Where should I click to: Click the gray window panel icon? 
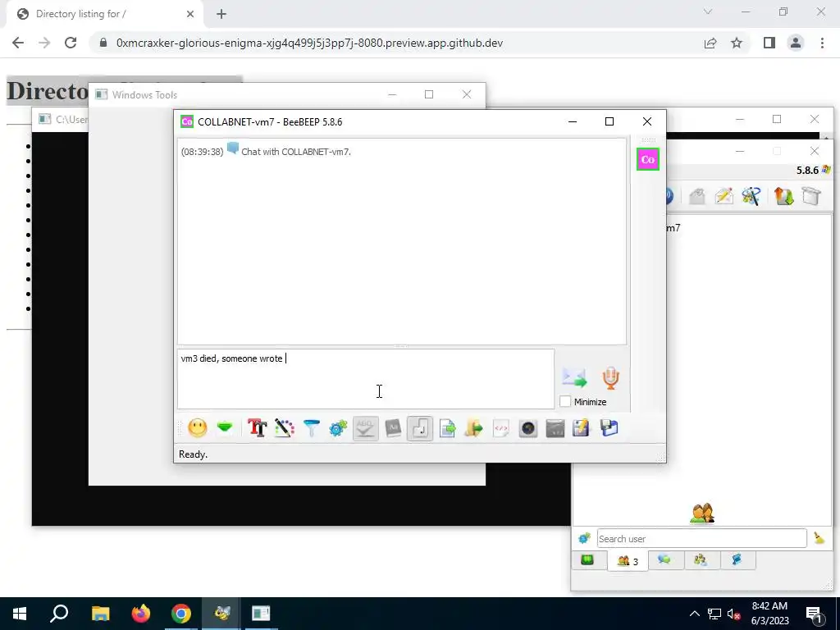coord(555,428)
